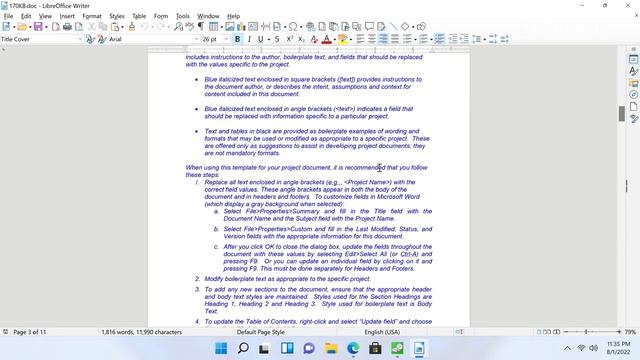Viewport: 640px width, 360px height.
Task: Toggle Superscript formatting
Action: pos(289,39)
